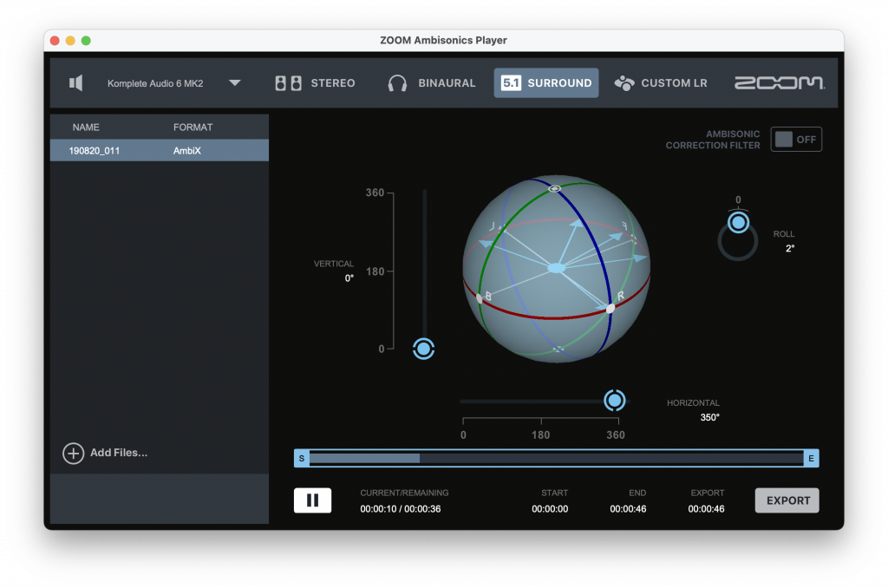The height and width of the screenshot is (588, 888).
Task: Toggle the Ambisonic Correction Filter switch
Action: click(796, 140)
